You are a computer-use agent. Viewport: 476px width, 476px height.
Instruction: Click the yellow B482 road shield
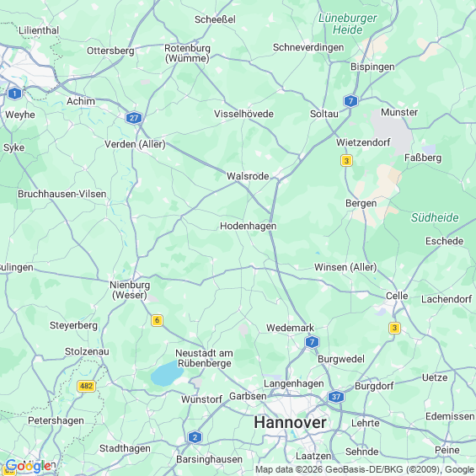(x=86, y=386)
